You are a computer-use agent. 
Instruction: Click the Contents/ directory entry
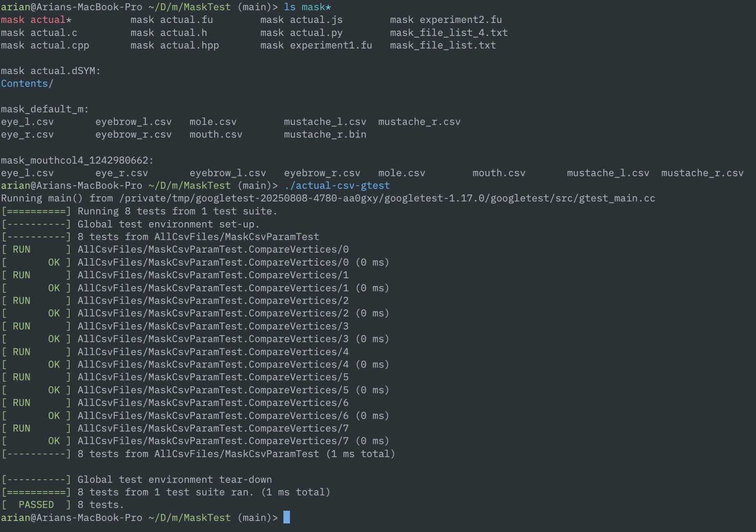[x=27, y=83]
